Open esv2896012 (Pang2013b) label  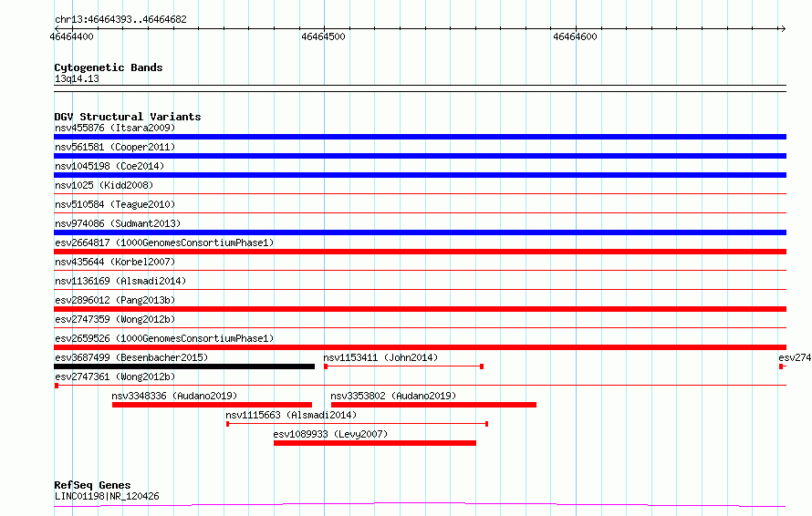pos(115,300)
